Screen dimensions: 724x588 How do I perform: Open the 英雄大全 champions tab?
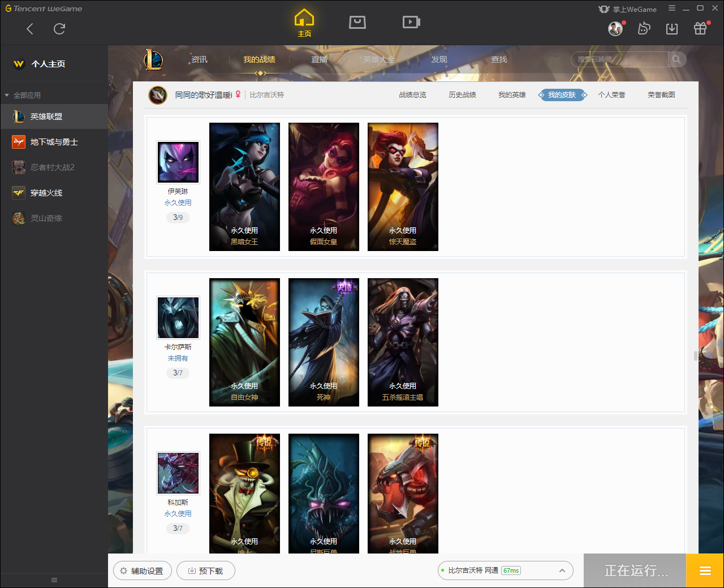coord(379,59)
